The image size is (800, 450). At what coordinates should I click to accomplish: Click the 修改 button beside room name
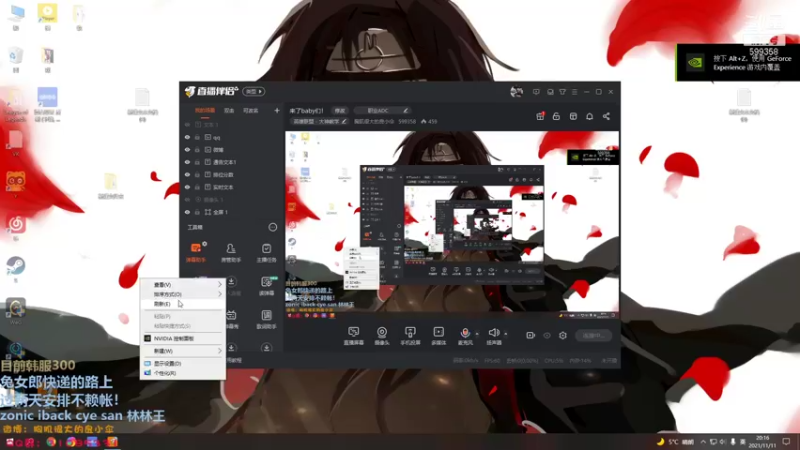(339, 110)
